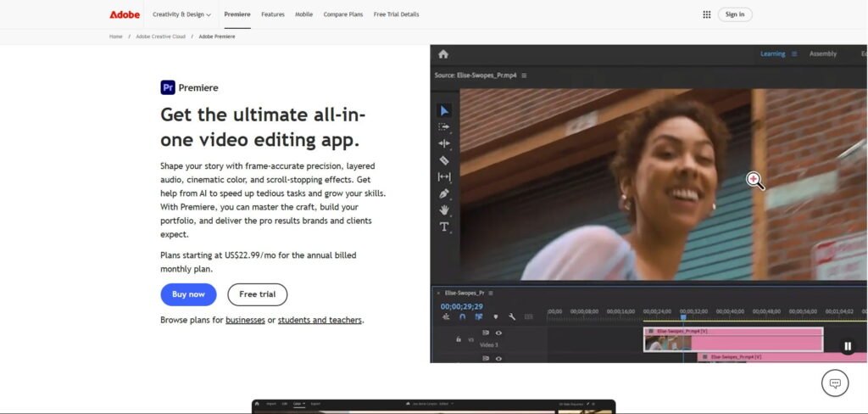Toggle Linked Selection in the timeline
The width and height of the screenshot is (868, 414).
(479, 316)
